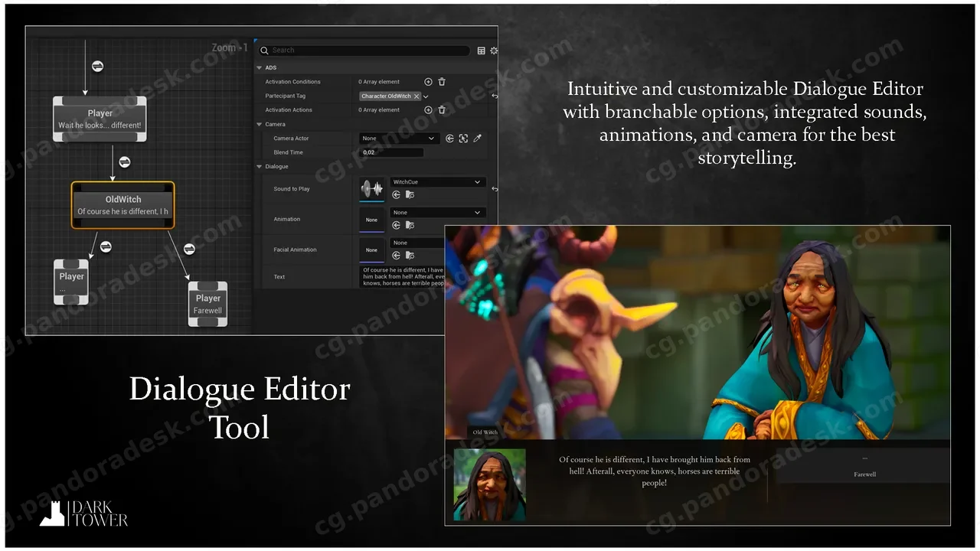The image size is (980, 551).
Task: Open the property matrix grid view icon
Action: pos(481,51)
